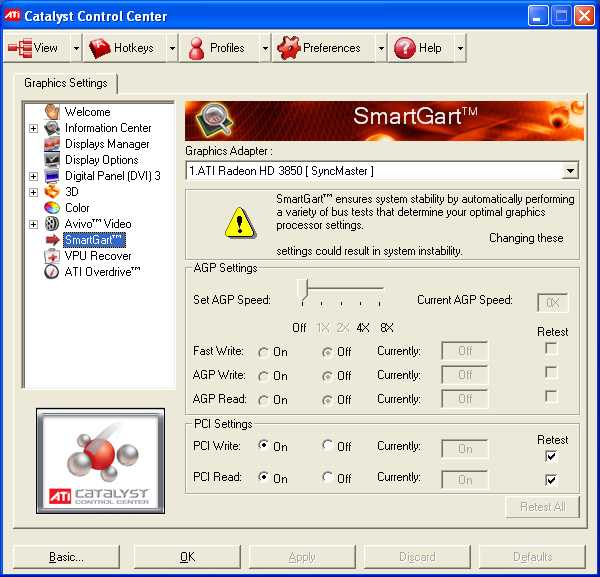Open the Help dropdown arrow

(x=460, y=48)
